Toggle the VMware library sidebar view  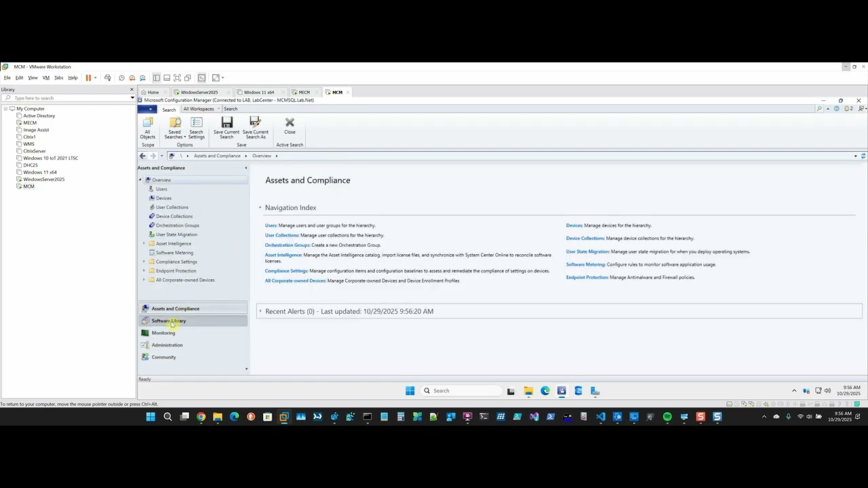coord(157,78)
